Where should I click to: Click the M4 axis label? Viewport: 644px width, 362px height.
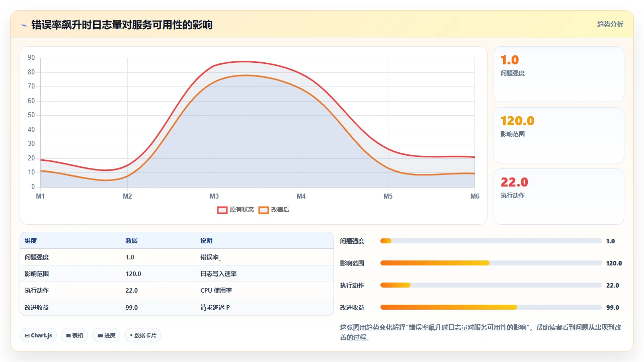(301, 196)
